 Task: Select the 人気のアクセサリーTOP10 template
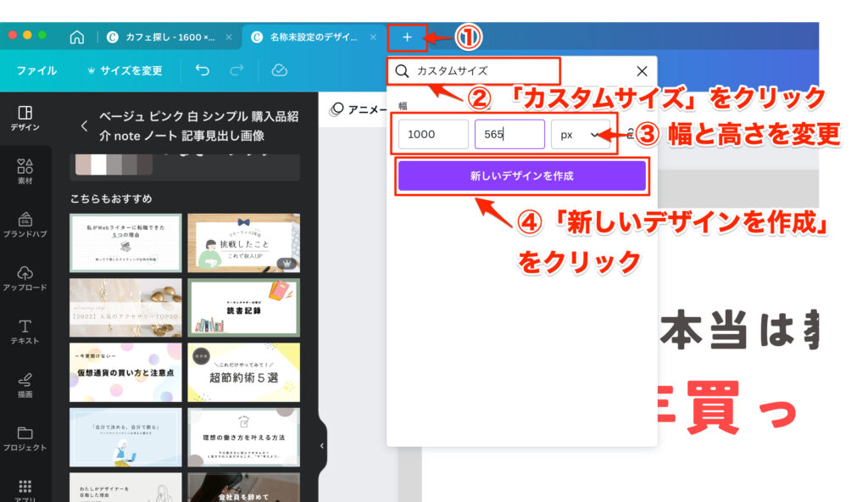click(125, 308)
